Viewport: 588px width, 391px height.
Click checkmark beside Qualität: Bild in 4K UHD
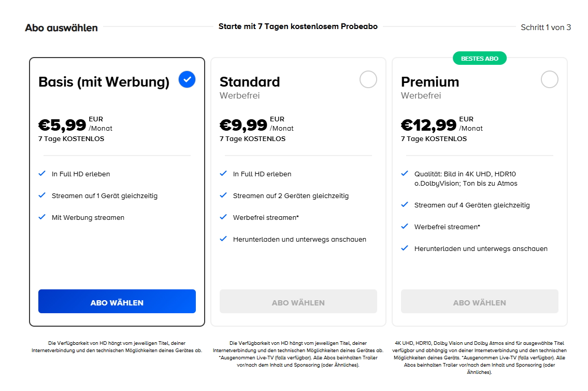(x=405, y=174)
